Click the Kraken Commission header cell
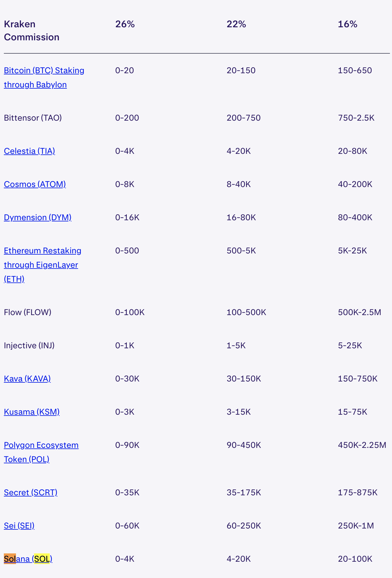392x578 pixels. (31, 31)
